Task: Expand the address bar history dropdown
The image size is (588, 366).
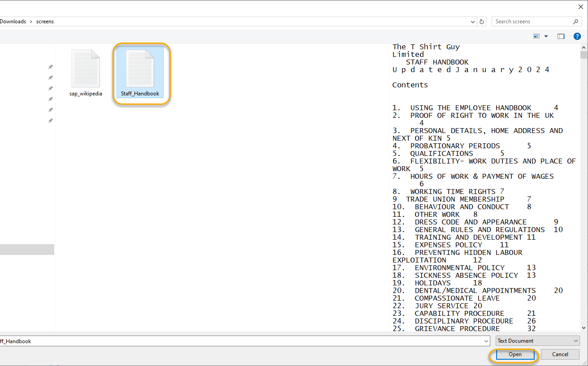Action: (x=473, y=22)
